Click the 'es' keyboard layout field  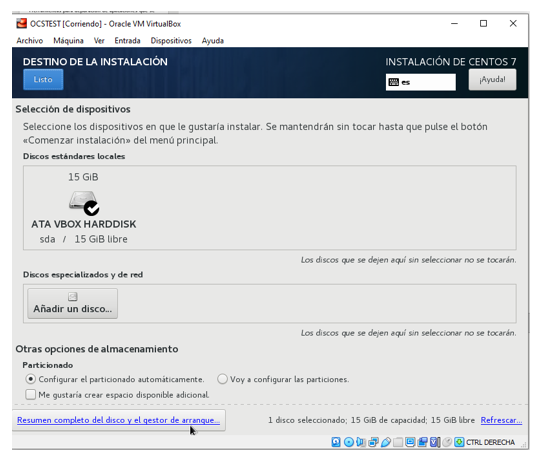(x=421, y=82)
